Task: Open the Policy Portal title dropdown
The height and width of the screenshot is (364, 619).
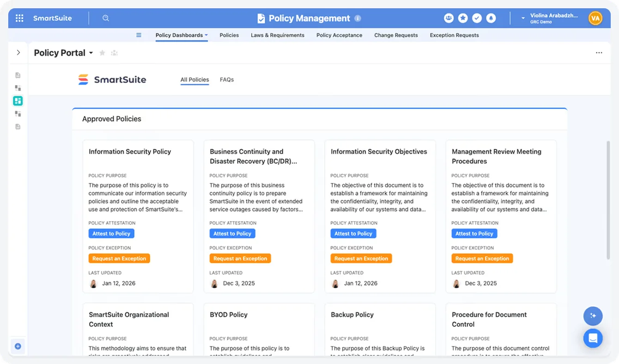Action: pyautogui.click(x=91, y=53)
